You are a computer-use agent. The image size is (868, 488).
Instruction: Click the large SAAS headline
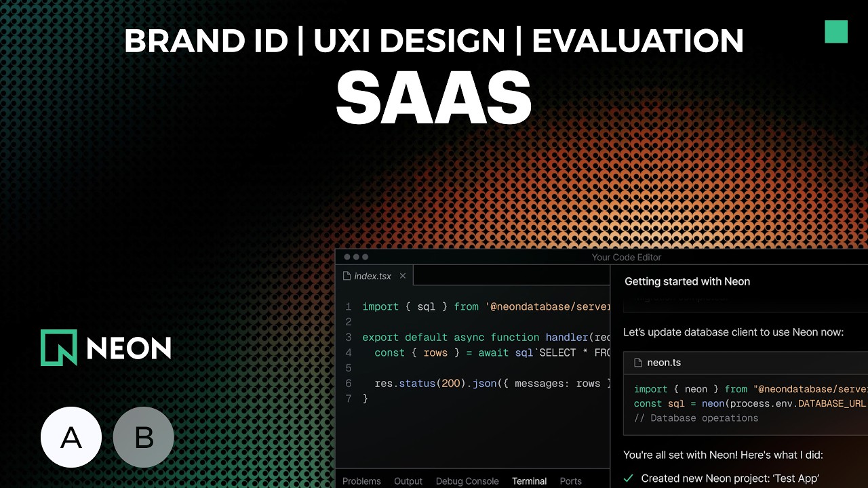click(434, 98)
